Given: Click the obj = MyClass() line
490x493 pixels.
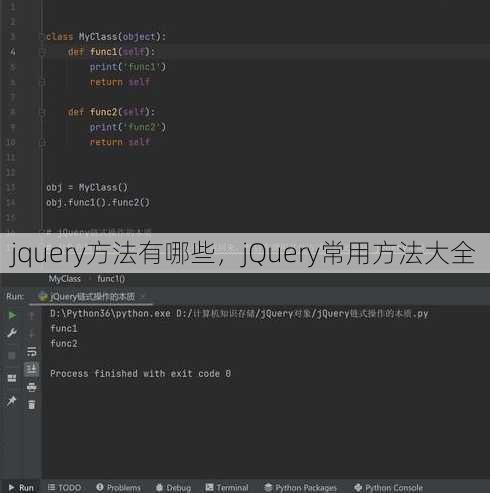Looking at the screenshot, I should point(87,187).
